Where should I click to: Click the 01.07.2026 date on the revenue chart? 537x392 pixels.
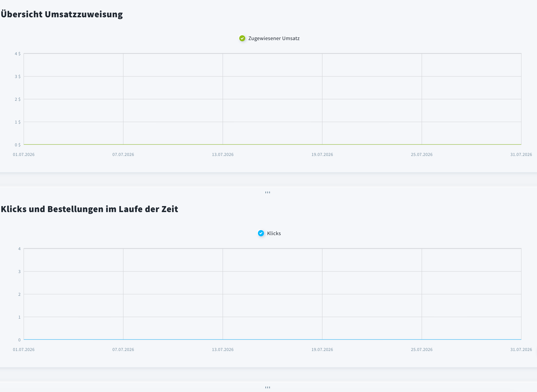[x=24, y=154]
